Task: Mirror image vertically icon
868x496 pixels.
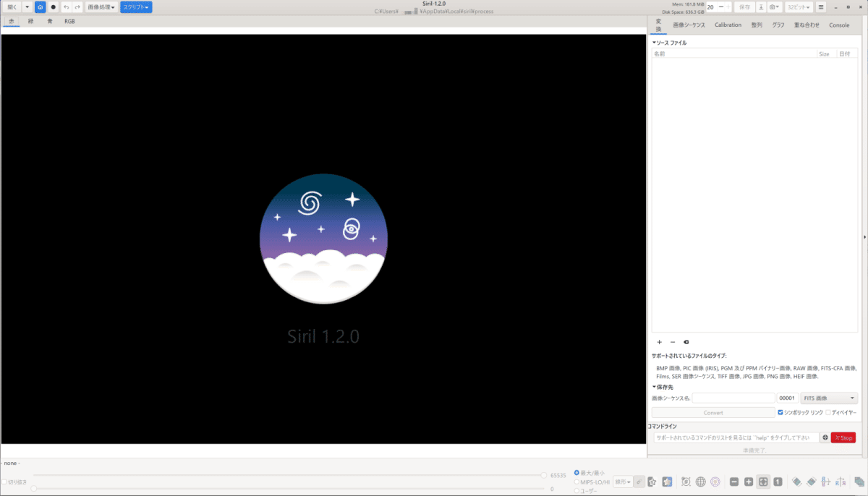Action: (x=841, y=482)
